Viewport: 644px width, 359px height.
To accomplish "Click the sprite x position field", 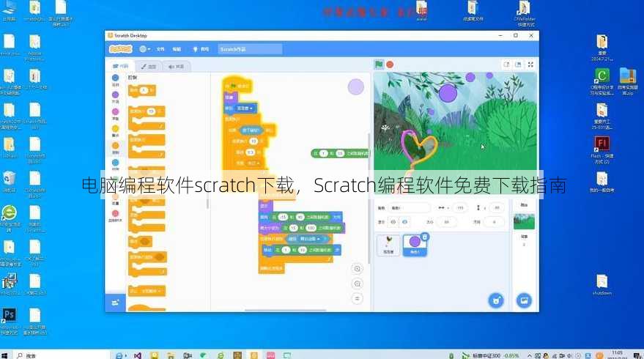I will click(x=460, y=208).
